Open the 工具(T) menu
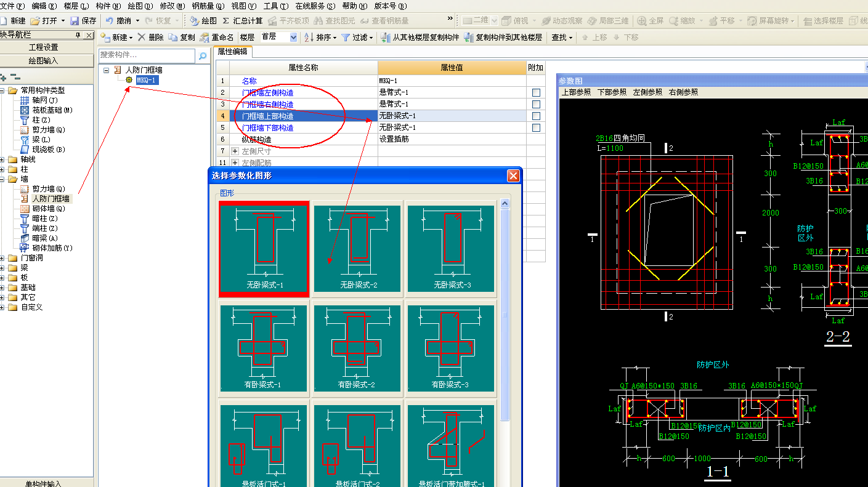The image size is (868, 487). [275, 6]
